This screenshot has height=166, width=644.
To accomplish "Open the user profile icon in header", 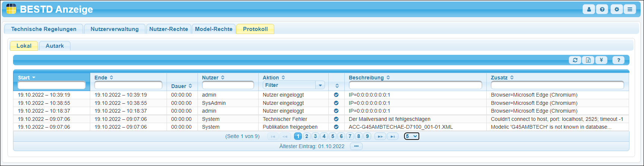I will (x=589, y=9).
